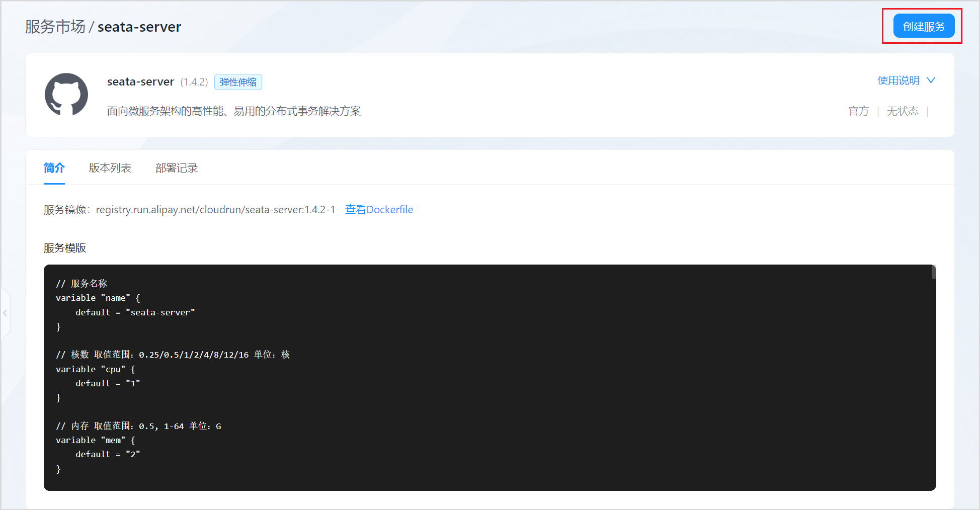Open the 部署记录 tab
This screenshot has width=980, height=510.
coord(177,168)
